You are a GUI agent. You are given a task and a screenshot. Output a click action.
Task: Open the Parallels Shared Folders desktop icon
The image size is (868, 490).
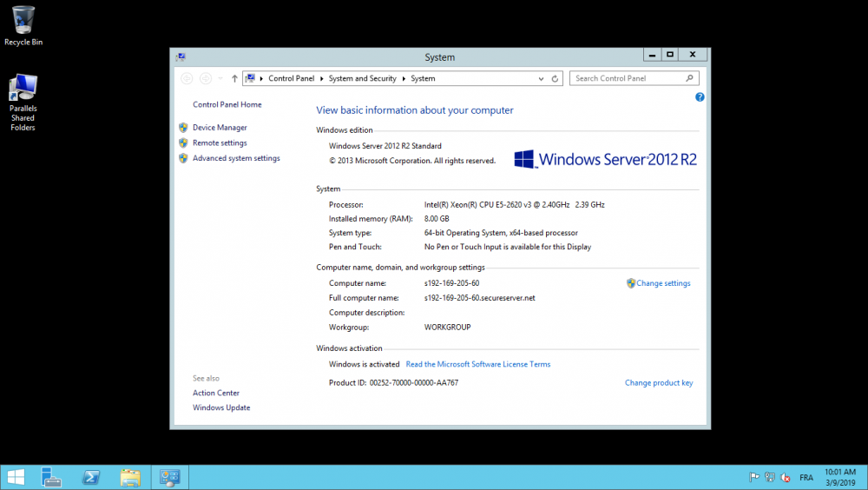tap(23, 103)
